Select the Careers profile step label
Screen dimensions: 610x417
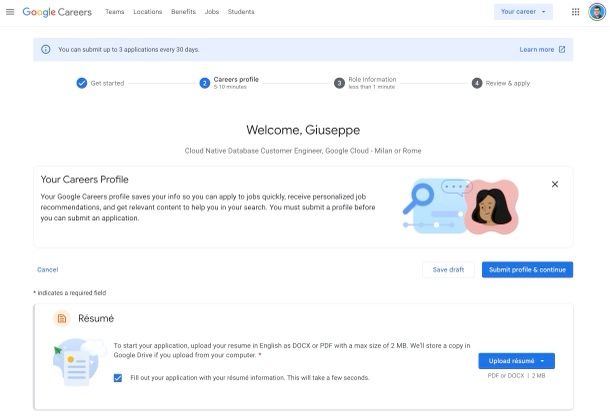pyautogui.click(x=236, y=79)
